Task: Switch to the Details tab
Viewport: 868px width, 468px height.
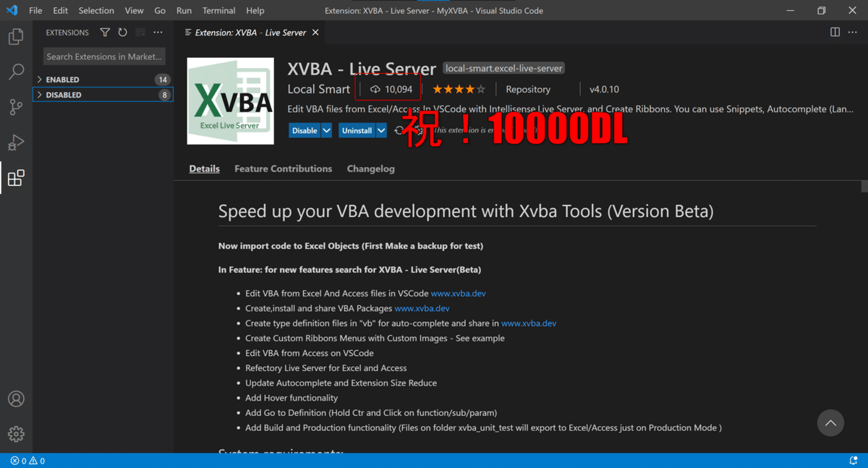Action: coord(204,169)
